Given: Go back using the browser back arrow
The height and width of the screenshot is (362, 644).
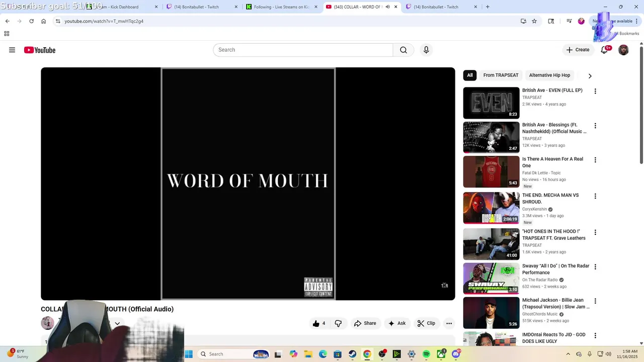Looking at the screenshot, I should [x=7, y=21].
